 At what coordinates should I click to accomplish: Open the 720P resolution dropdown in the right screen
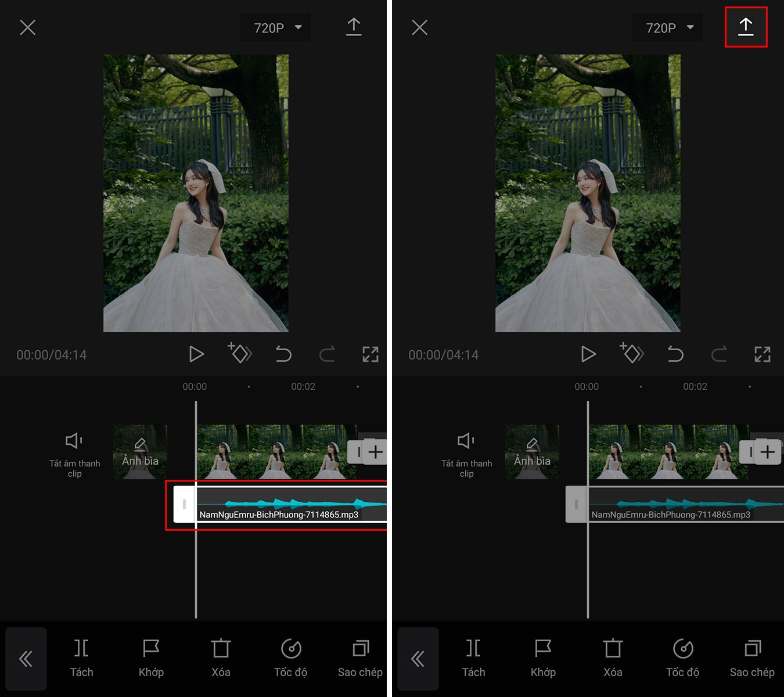coord(667,27)
